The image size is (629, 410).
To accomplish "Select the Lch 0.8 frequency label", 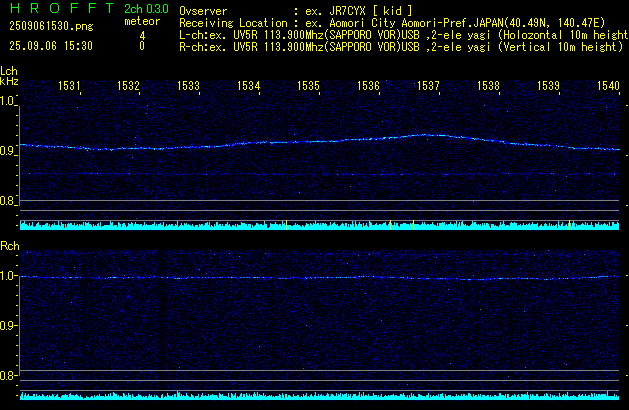I will click(x=7, y=201).
